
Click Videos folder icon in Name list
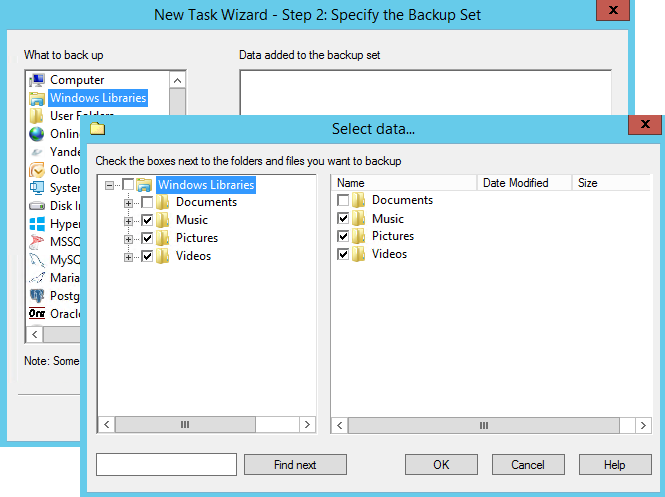[359, 254]
